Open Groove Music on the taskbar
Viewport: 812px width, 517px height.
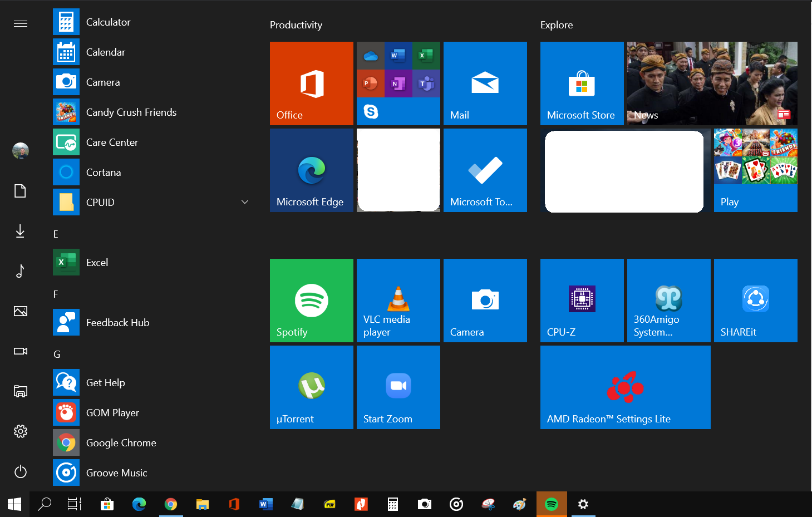(456, 504)
